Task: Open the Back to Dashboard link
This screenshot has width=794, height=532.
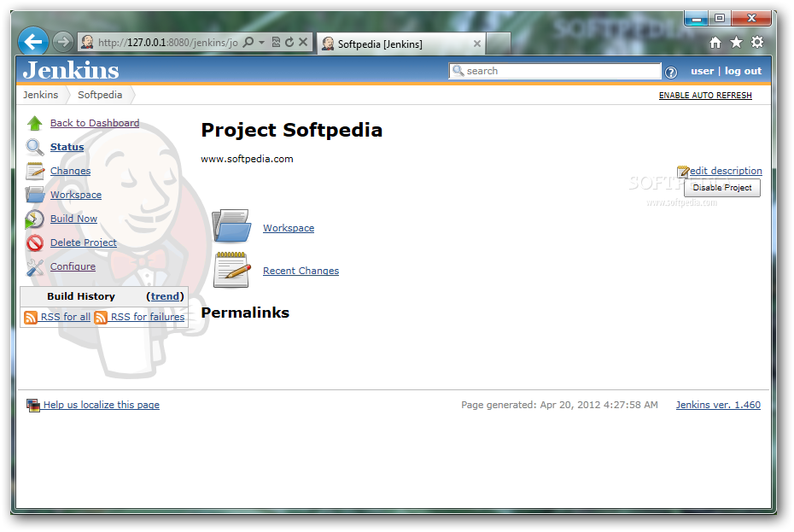Action: click(x=95, y=123)
